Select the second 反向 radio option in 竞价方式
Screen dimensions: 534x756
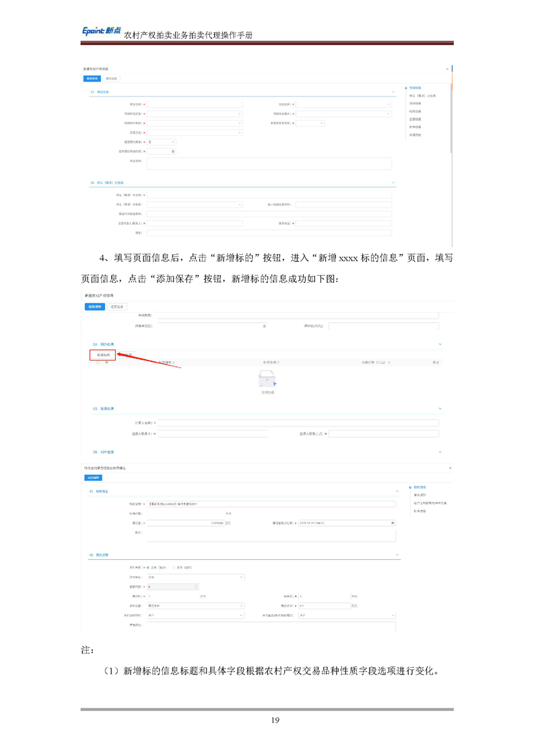172,567
